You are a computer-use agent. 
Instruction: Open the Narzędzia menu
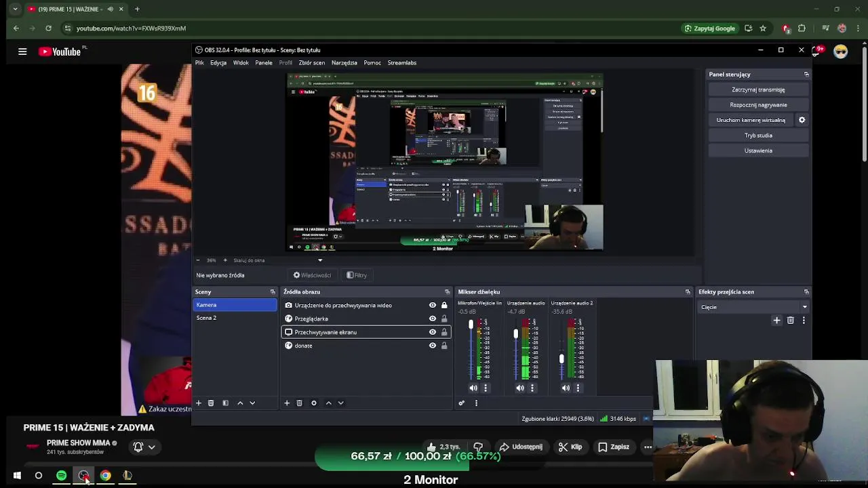[x=344, y=63]
